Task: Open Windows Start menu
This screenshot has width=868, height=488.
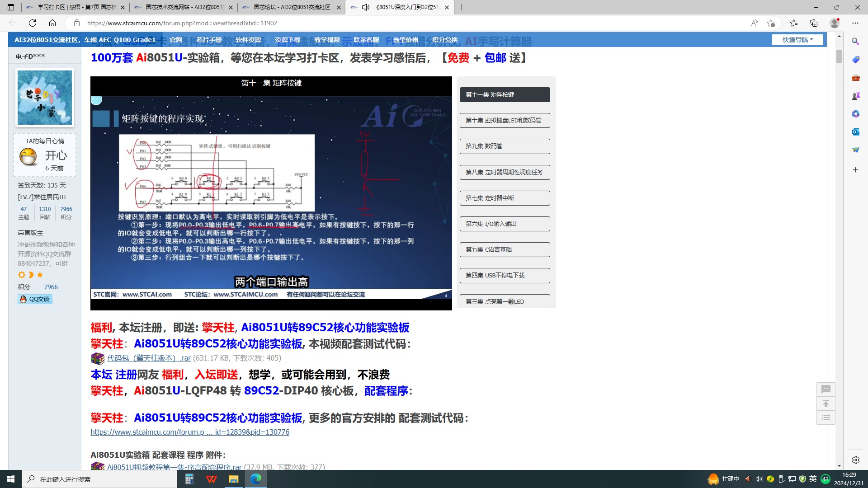Action: [11, 479]
